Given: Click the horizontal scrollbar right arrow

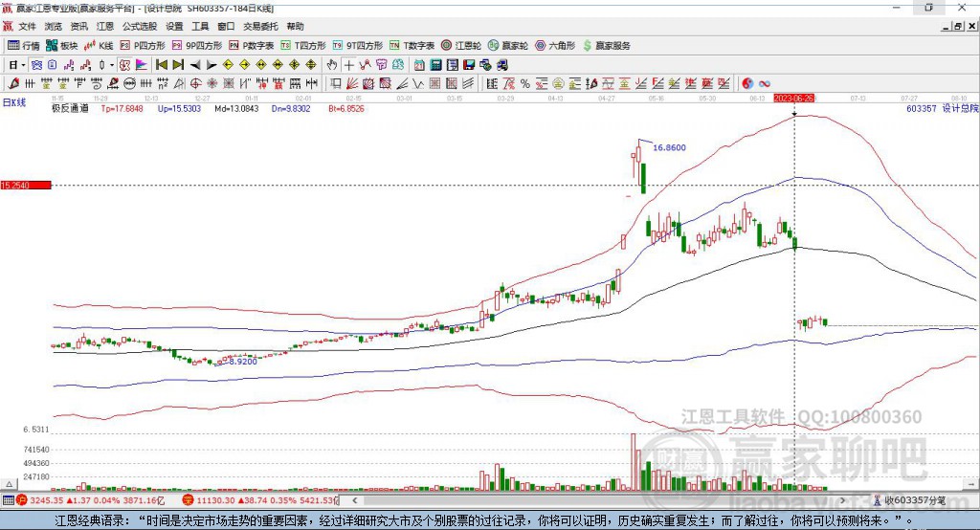Looking at the screenshot, I should pyautogui.click(x=842, y=500).
